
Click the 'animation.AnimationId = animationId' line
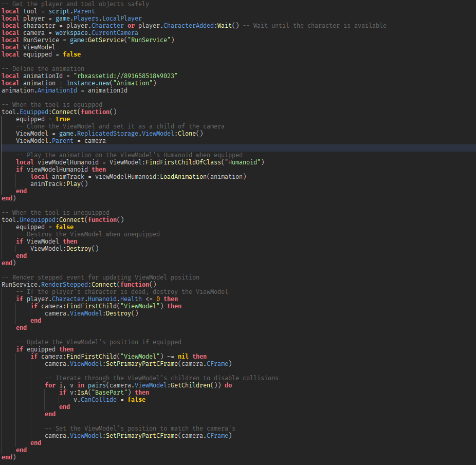tap(65, 90)
